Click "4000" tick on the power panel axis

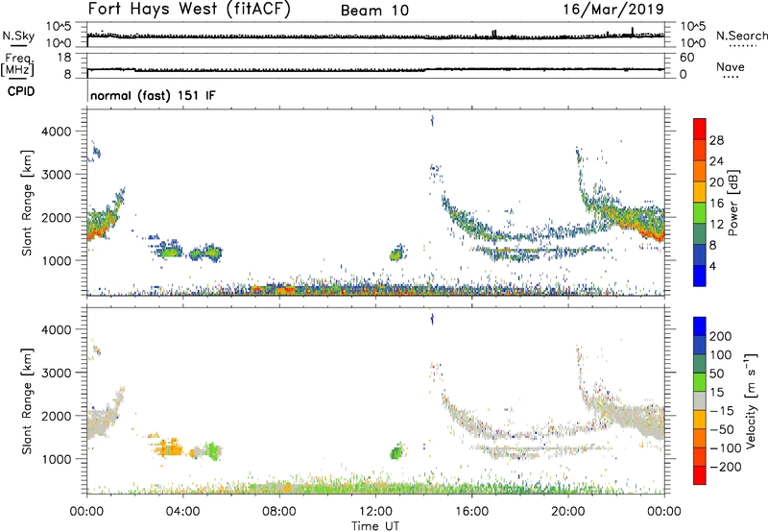(57, 132)
